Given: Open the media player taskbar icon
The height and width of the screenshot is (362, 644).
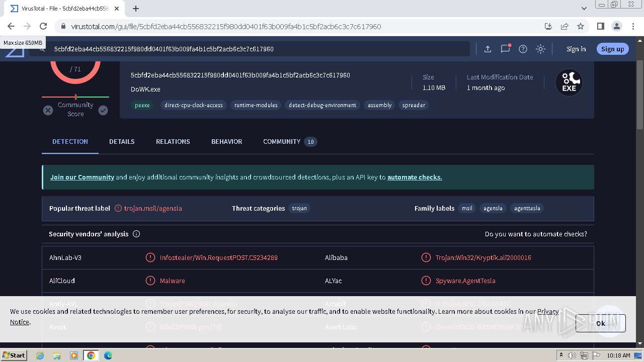Looking at the screenshot, I should click(x=74, y=355).
